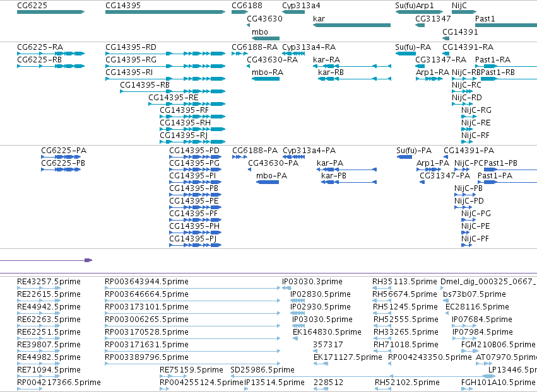Viewport: 537px width, 392px height.
Task: Click the NijC-RC transcript
Action: 462,91
